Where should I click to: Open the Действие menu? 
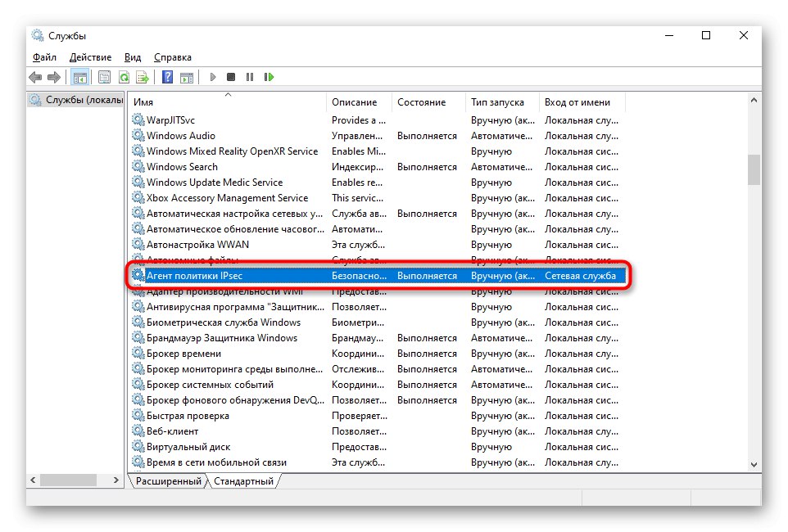[90, 57]
